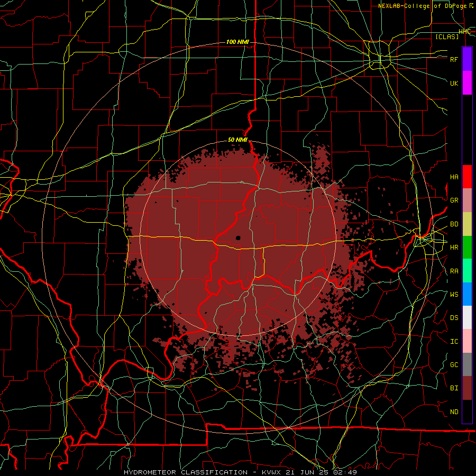Click the HHC product label
The height and width of the screenshot is (476, 476).
464,32
